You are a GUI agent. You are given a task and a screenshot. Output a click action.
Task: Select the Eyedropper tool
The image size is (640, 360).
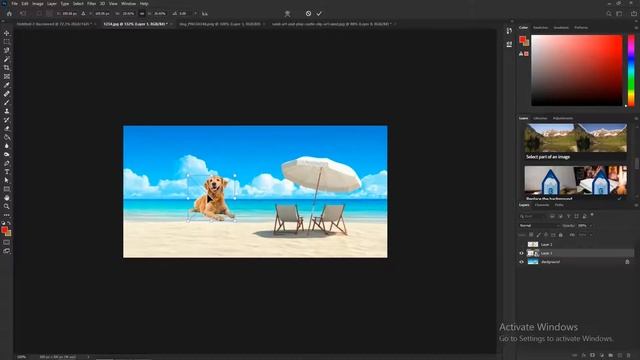coord(7,85)
